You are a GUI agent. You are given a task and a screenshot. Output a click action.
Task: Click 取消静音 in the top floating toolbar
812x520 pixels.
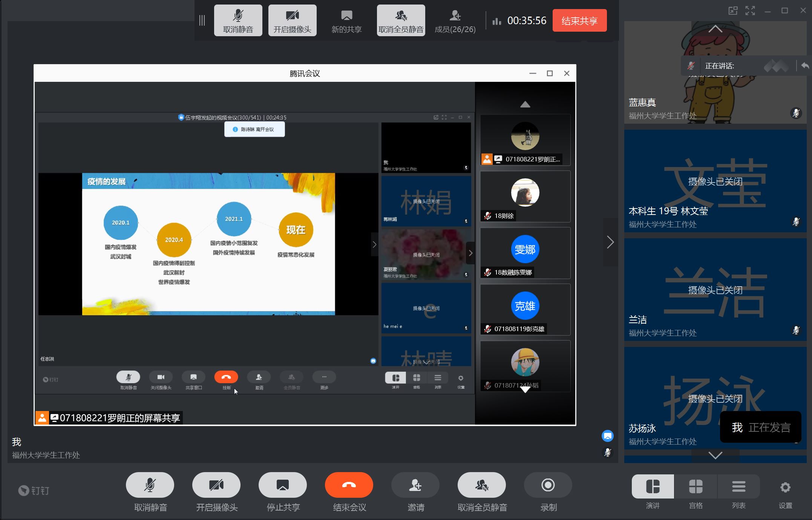238,20
